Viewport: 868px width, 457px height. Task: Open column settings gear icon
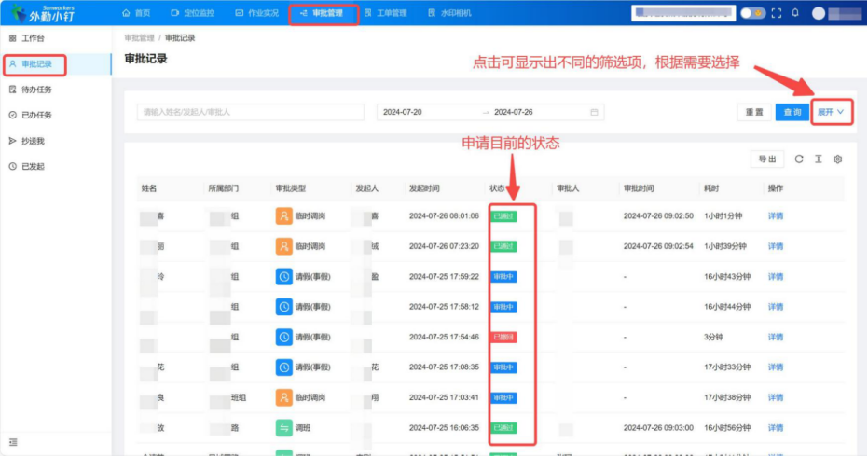pos(837,159)
